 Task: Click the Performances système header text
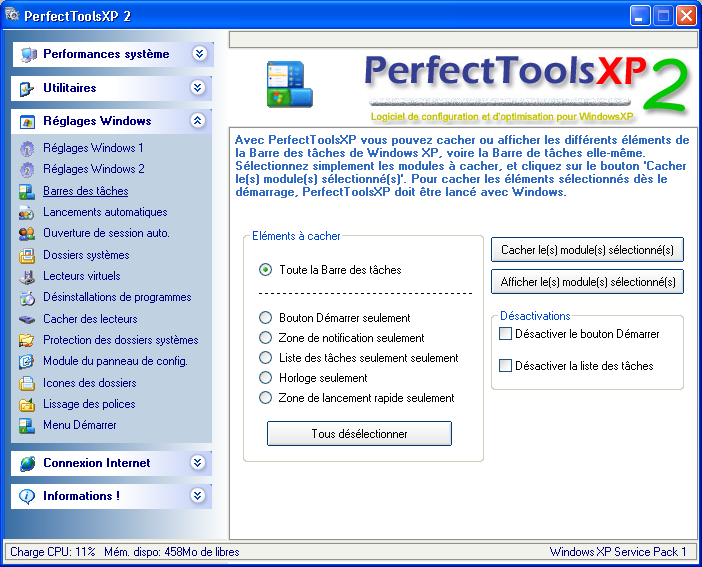(106, 54)
